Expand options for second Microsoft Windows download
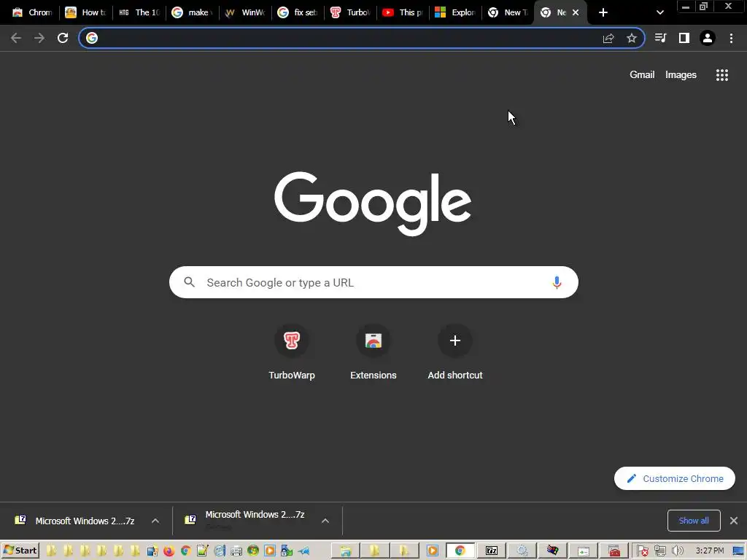747x560 pixels. click(325, 521)
